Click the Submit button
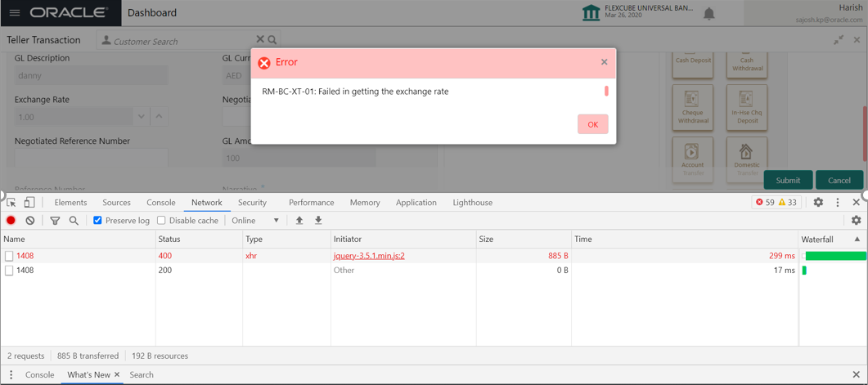868x385 pixels. tap(788, 181)
